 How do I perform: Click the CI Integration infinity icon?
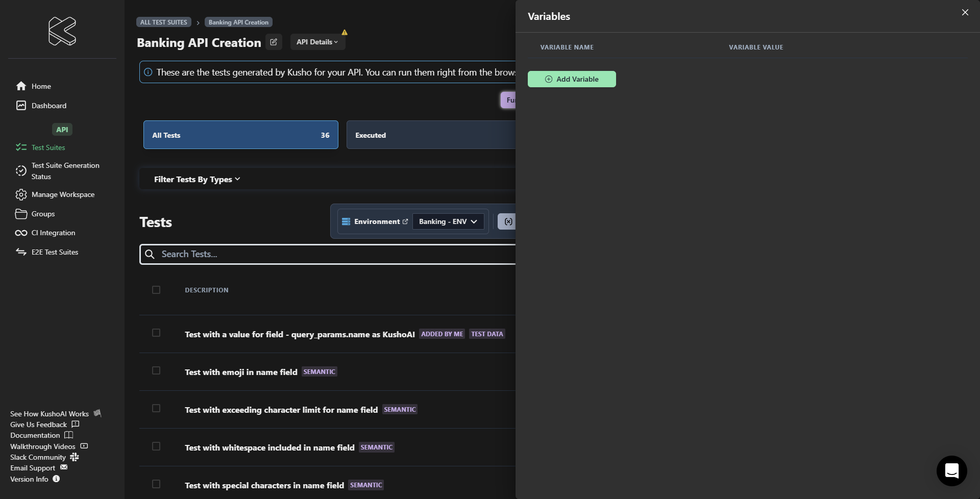point(21,233)
